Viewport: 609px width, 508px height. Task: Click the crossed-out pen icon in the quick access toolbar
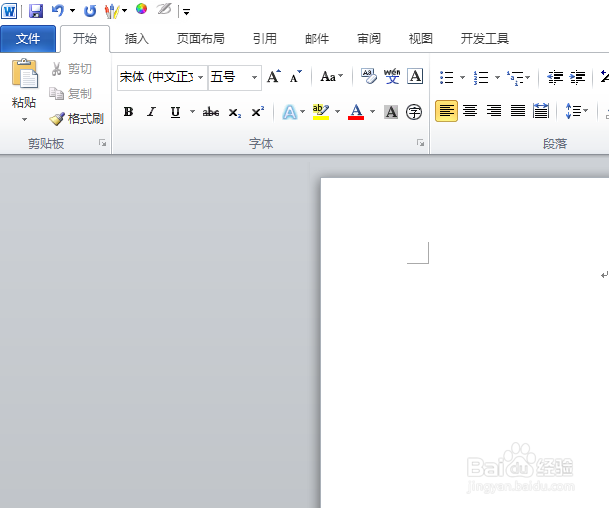pos(164,9)
